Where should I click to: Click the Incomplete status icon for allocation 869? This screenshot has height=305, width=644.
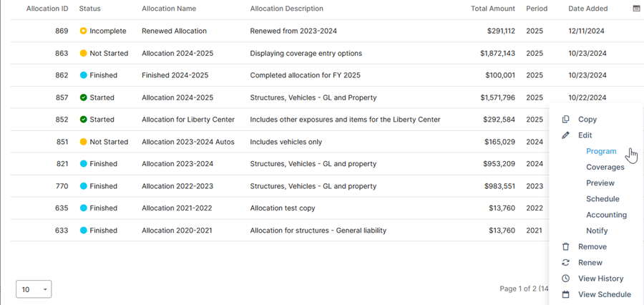point(84,31)
